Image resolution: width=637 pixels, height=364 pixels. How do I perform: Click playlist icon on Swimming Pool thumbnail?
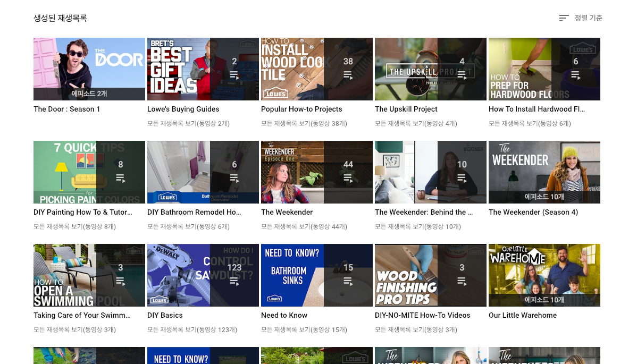(121, 281)
